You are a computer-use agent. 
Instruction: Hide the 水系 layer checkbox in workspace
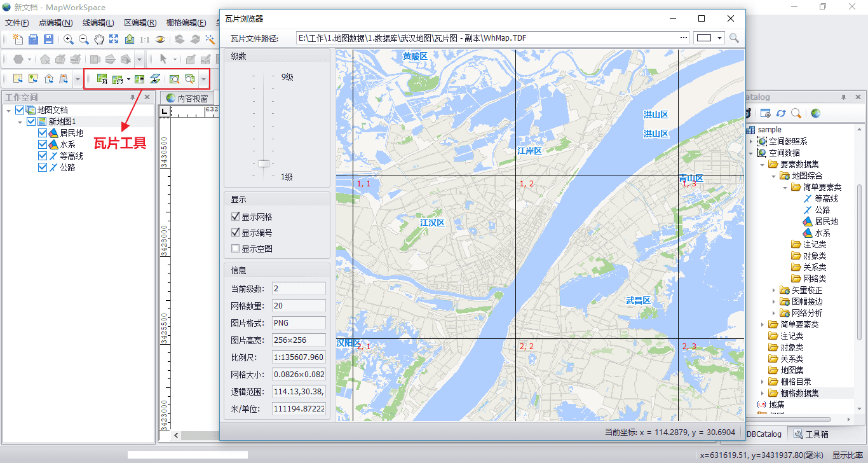(x=43, y=144)
